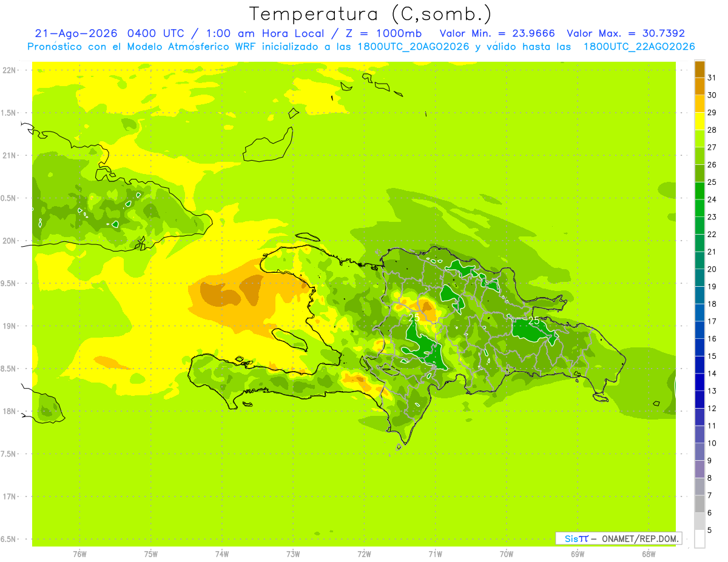Click the 76W longitude label

tap(79, 554)
